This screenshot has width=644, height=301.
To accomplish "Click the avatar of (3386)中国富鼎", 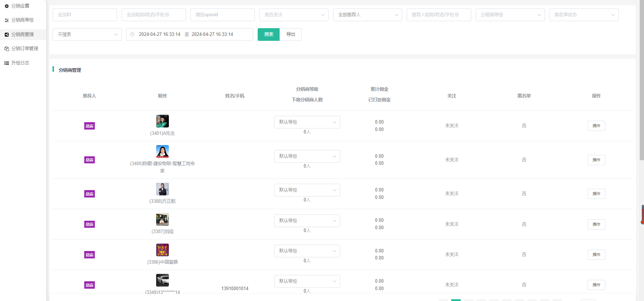I will (x=162, y=250).
